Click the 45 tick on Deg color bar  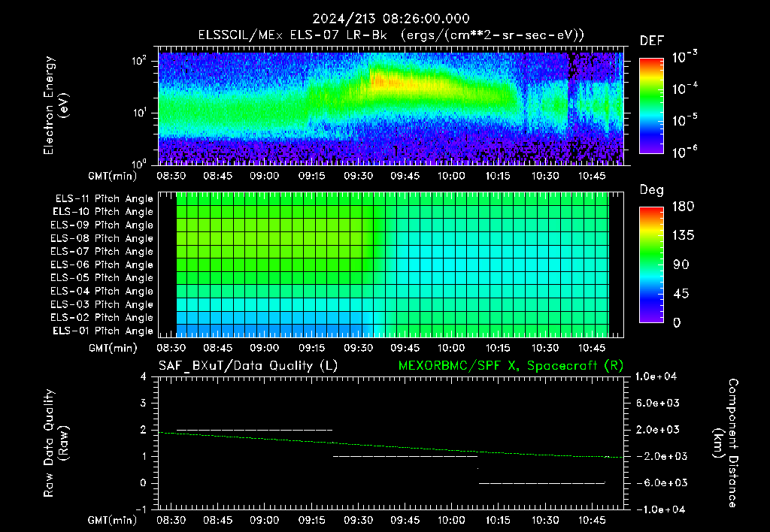pos(681,294)
